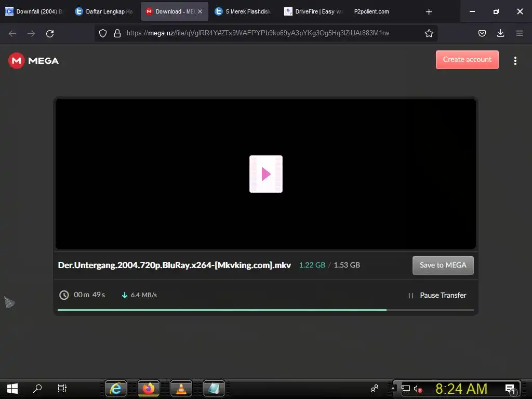532x399 pixels.
Task: Click the 8:24 AM clock
Action: click(461, 389)
